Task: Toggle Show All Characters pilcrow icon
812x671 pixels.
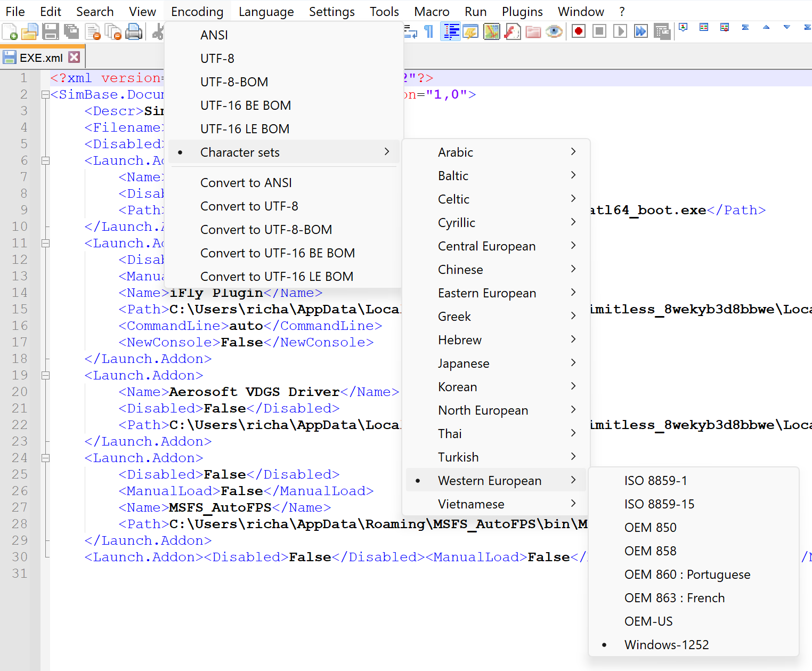Action: point(429,31)
